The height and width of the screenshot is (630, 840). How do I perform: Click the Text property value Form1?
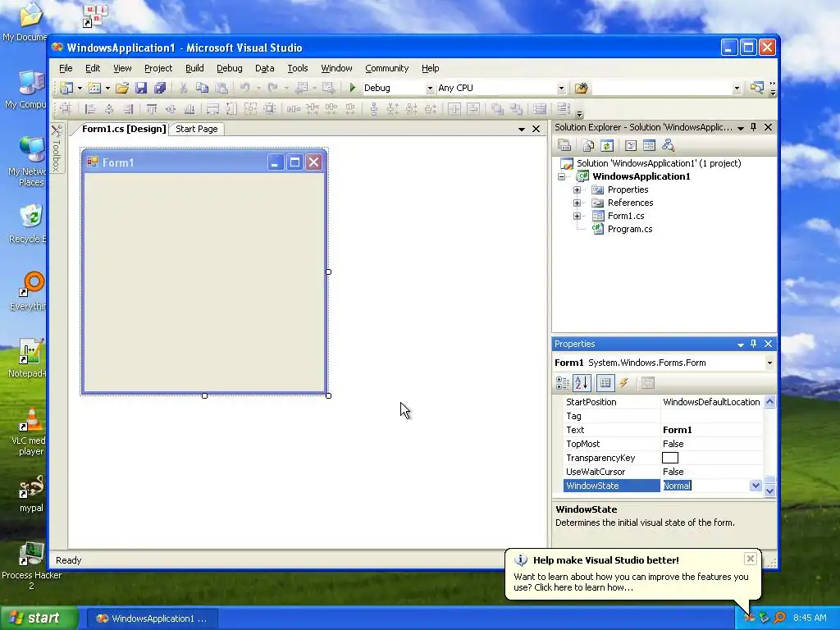pyautogui.click(x=677, y=430)
